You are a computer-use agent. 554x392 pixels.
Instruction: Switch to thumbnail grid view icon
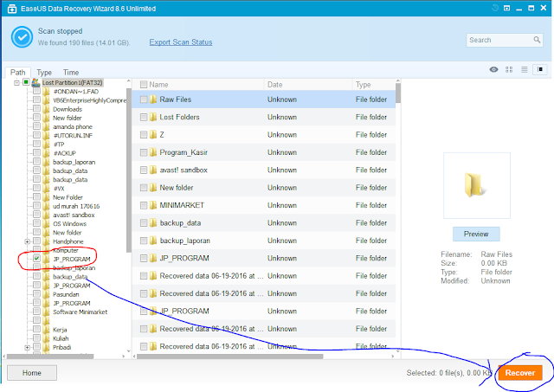(x=509, y=69)
